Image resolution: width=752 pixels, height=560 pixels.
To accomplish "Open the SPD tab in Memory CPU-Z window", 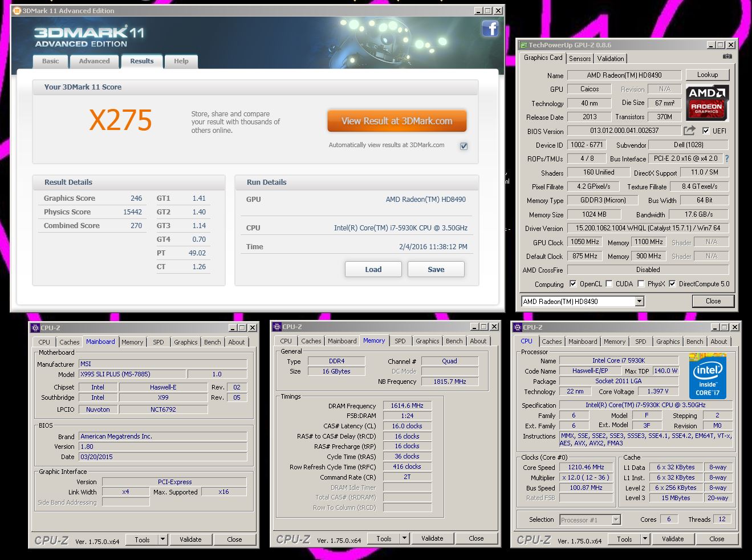I will coord(400,341).
